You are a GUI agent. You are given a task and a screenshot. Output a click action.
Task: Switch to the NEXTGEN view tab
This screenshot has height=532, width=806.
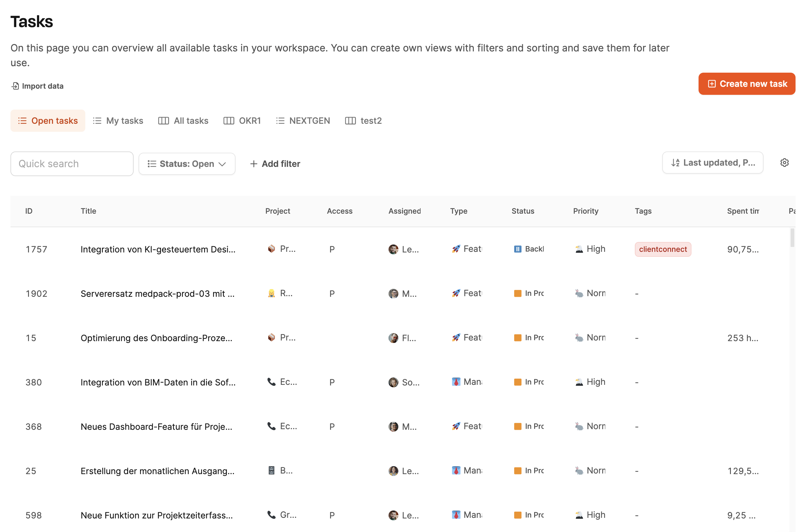click(303, 121)
